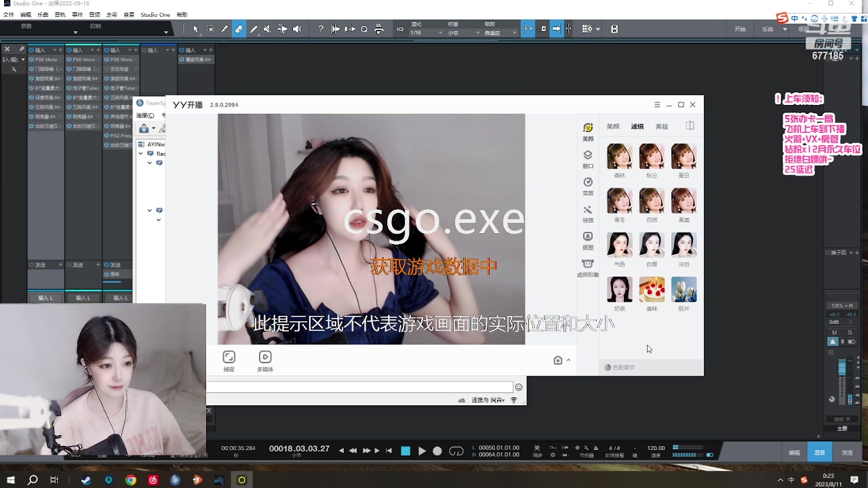Toggle power of the 爆音效果 insert

point(182,60)
